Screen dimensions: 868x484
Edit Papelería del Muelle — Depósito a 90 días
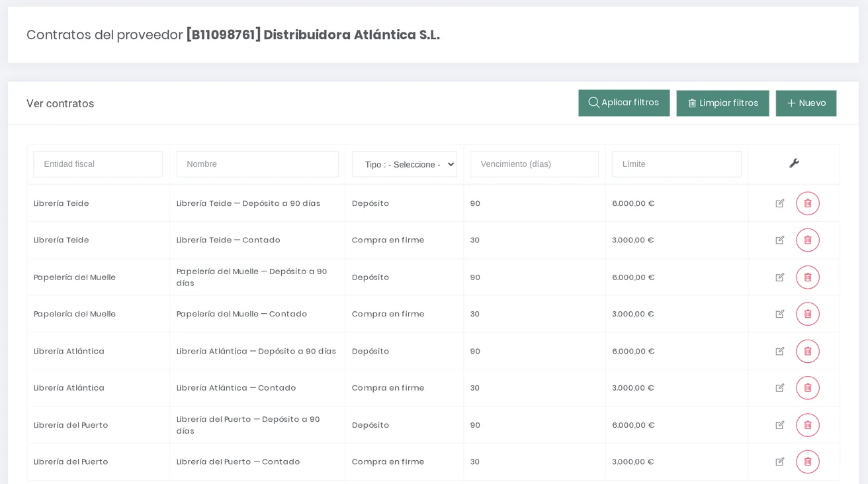click(780, 277)
